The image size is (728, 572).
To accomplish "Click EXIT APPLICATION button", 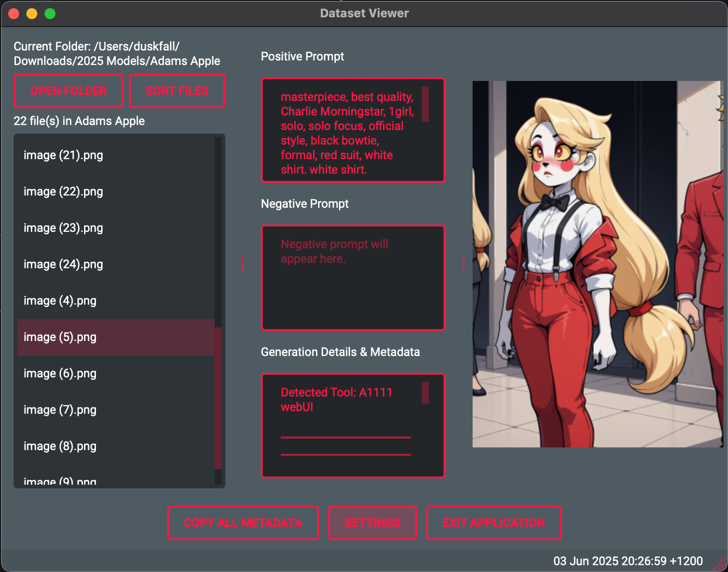I will [494, 523].
